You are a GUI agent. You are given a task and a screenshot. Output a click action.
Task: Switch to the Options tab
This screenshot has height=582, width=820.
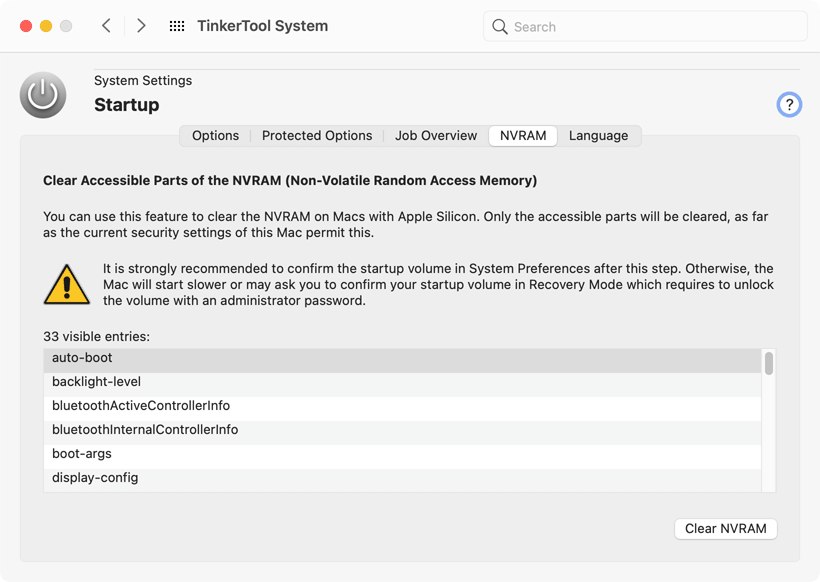tap(215, 136)
